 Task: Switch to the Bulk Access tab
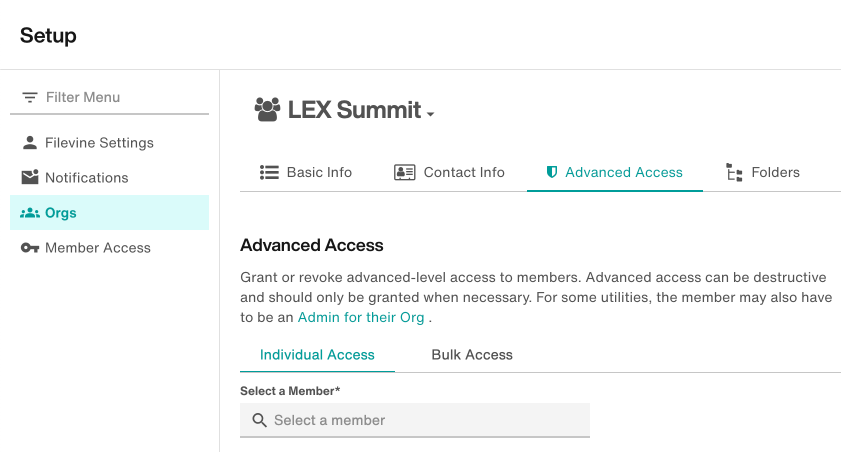[472, 355]
